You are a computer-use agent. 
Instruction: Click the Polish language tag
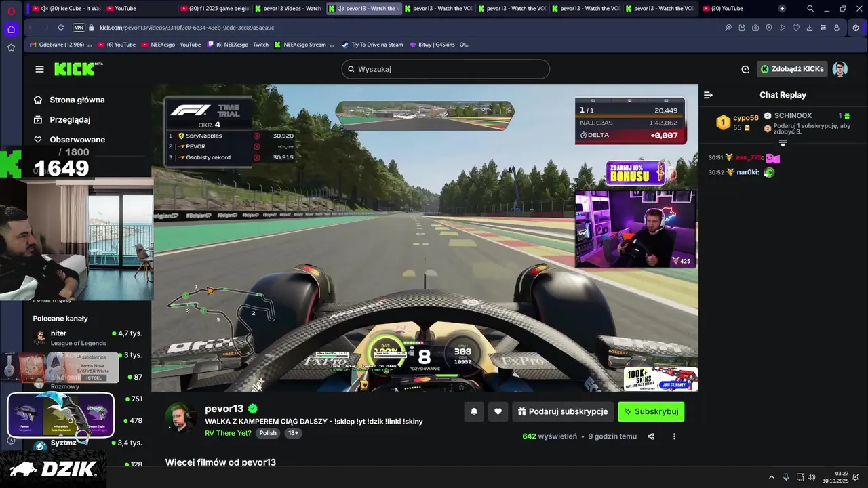[268, 433]
